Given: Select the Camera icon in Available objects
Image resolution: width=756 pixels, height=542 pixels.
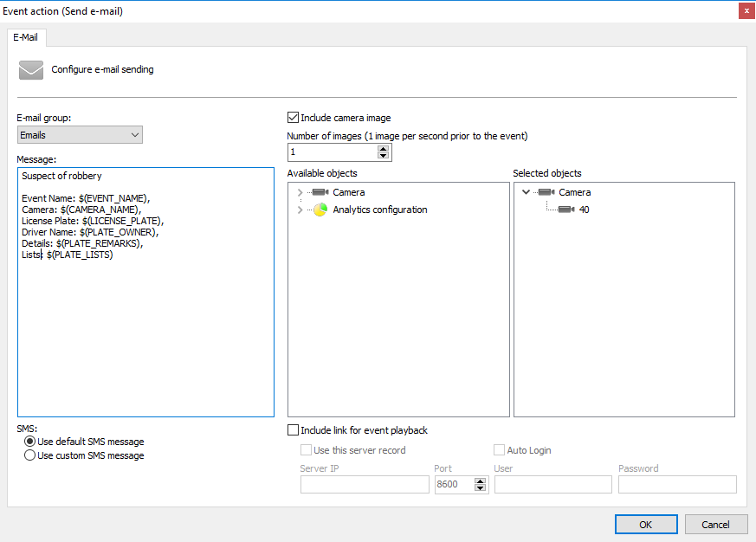Looking at the screenshot, I should coord(320,192).
